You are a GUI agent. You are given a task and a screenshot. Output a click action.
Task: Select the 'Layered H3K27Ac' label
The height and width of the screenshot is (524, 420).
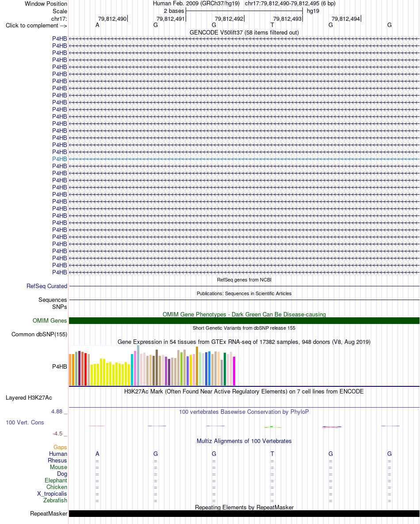tap(29, 398)
